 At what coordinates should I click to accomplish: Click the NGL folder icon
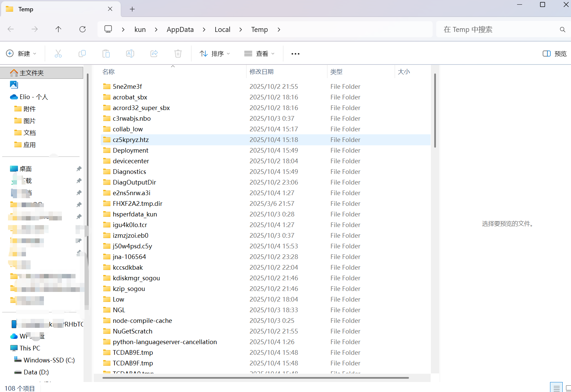(107, 310)
